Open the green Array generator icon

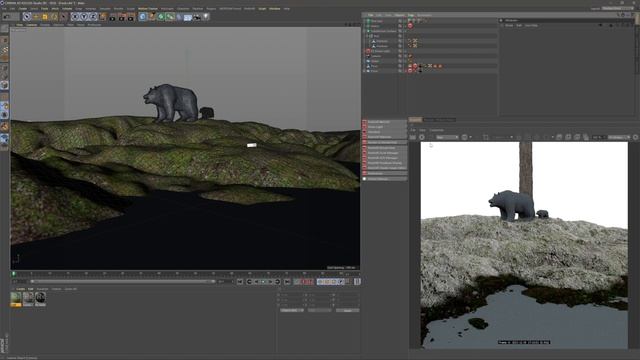[x=170, y=17]
